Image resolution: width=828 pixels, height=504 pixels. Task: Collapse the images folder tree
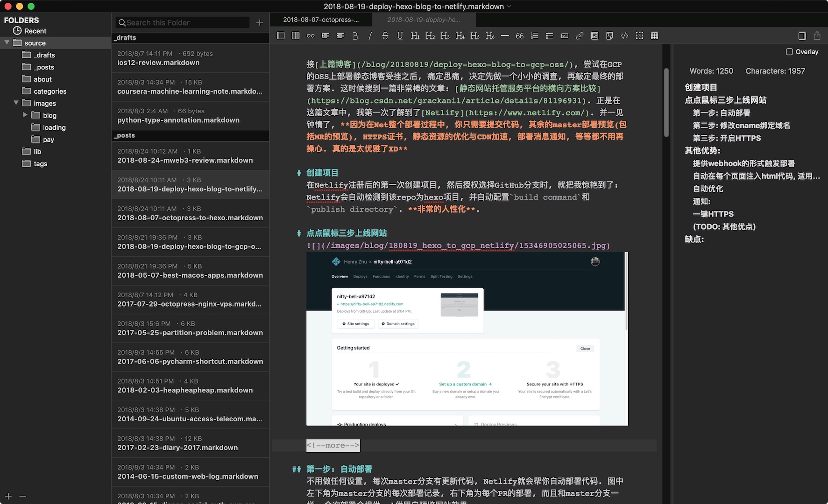pos(16,103)
